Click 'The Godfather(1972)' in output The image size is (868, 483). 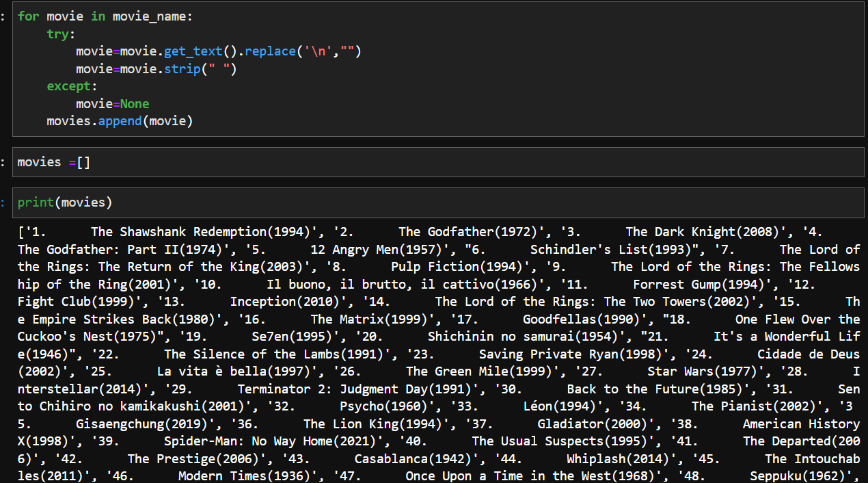pos(467,232)
